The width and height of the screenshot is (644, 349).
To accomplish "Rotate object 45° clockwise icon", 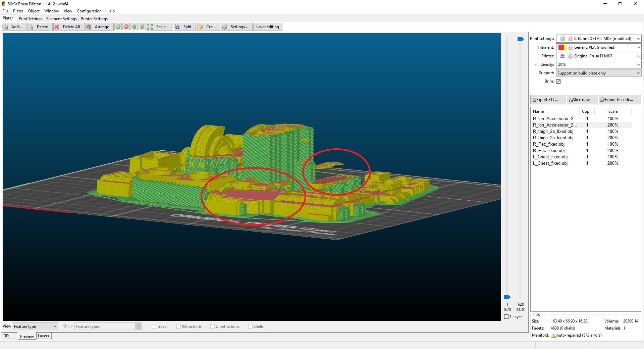I will point(142,27).
